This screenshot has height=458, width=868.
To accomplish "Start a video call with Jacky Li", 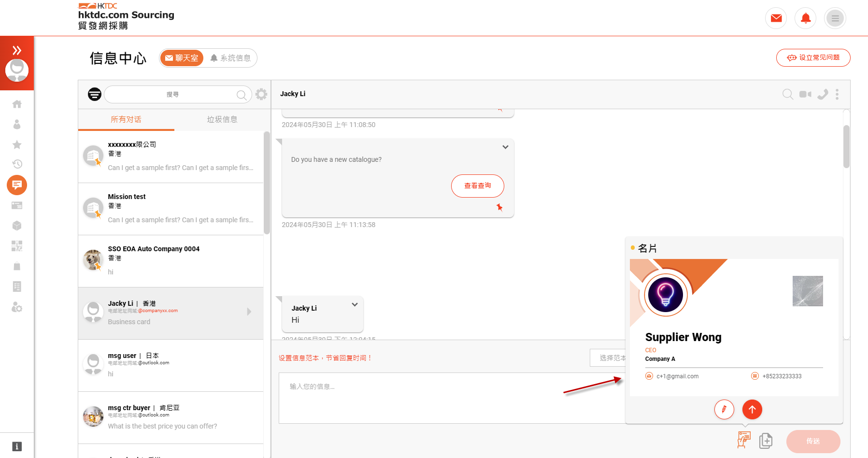I will coord(805,94).
